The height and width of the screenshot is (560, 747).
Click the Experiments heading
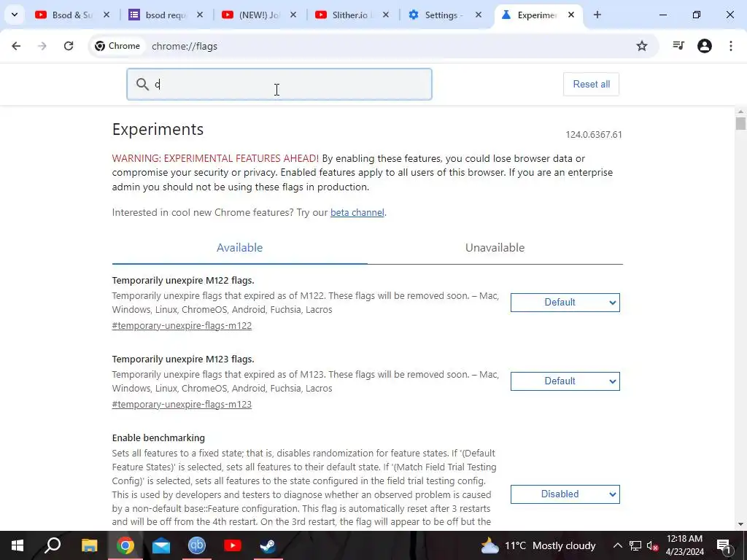158,130
